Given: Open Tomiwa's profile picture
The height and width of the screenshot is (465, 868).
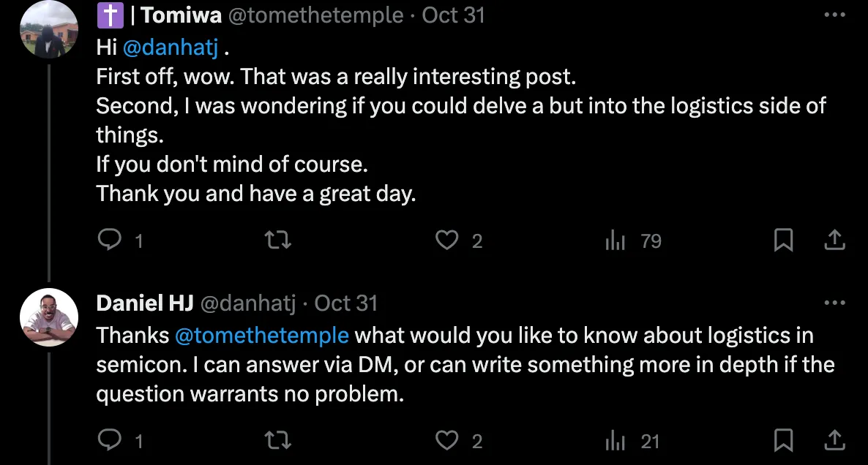Looking at the screenshot, I should point(48,30).
